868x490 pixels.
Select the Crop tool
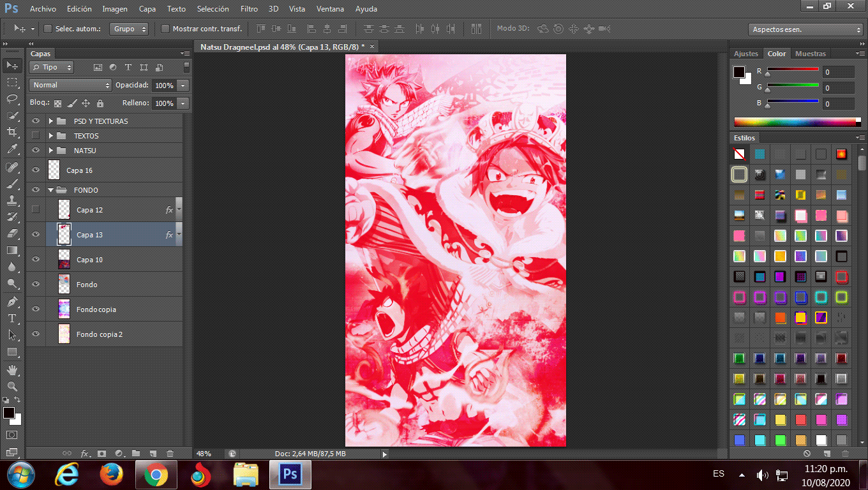point(11,132)
